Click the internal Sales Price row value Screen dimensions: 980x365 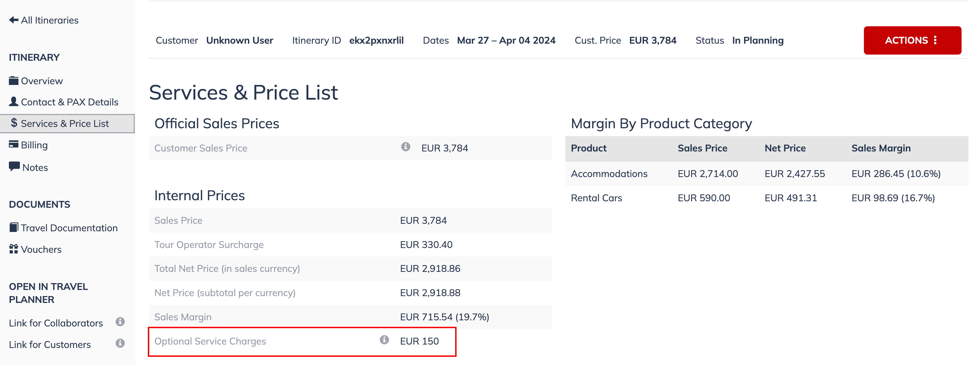(423, 220)
